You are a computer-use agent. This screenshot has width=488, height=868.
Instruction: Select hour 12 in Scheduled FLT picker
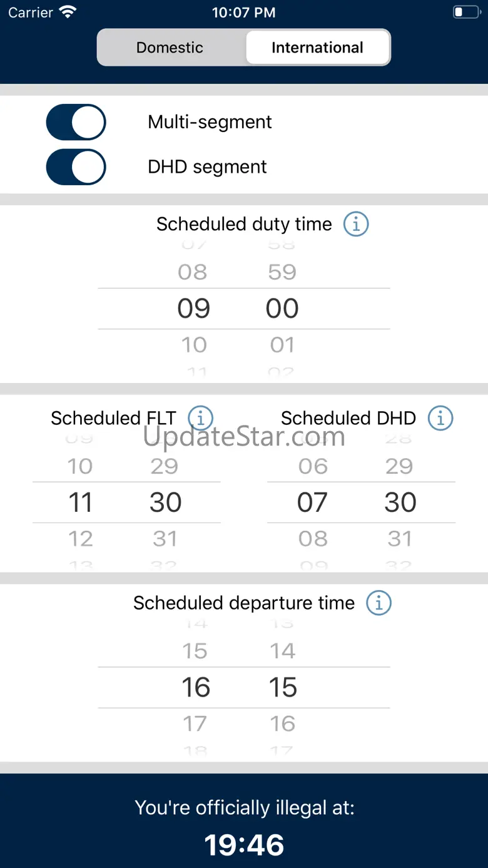point(81,539)
